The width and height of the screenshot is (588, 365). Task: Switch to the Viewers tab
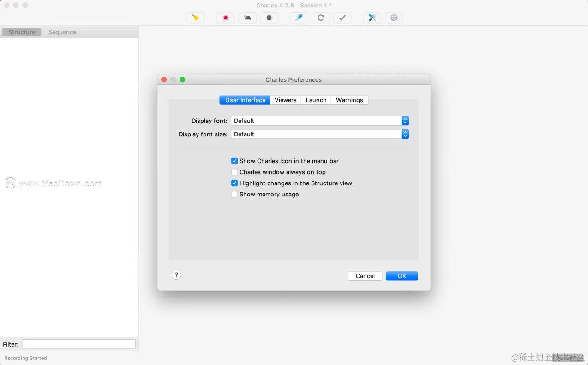point(286,100)
